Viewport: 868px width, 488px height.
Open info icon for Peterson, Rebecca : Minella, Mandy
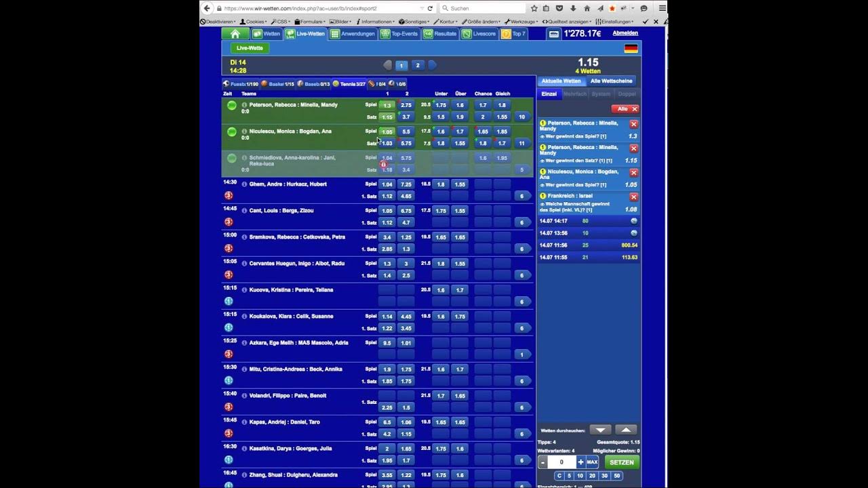point(244,105)
